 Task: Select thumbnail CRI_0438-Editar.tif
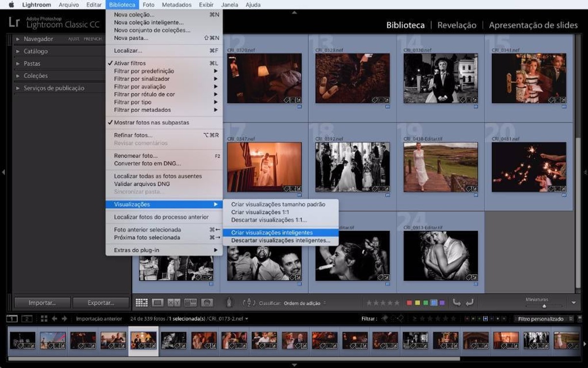(441, 167)
